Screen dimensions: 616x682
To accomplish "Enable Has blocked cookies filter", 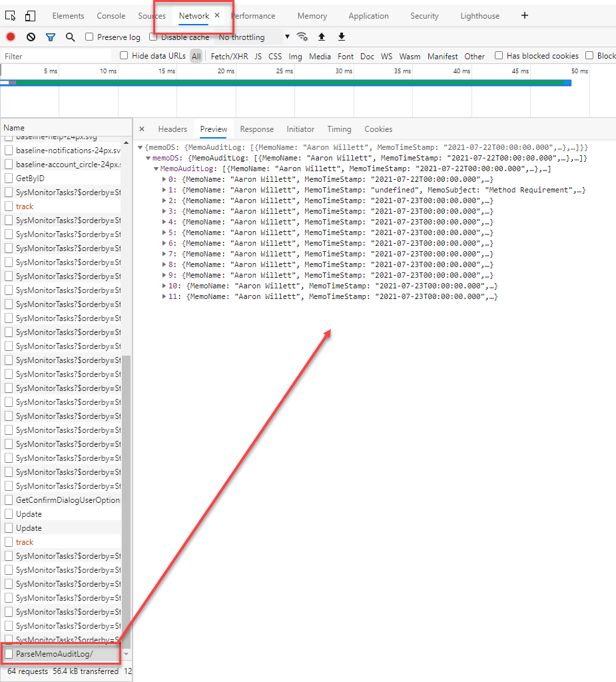I will [x=499, y=56].
